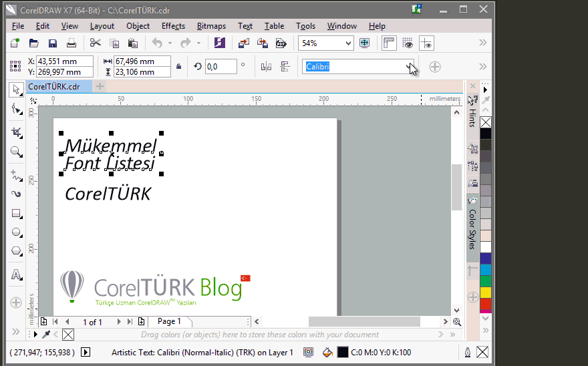Open the File menu

tap(18, 26)
